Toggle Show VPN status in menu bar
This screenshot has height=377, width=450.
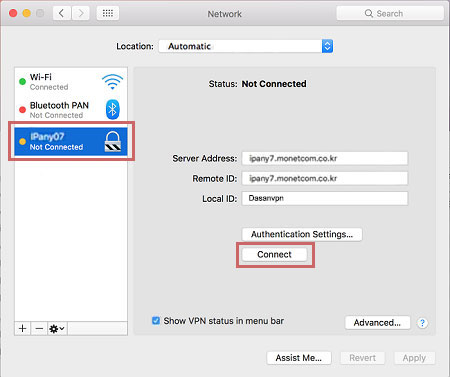156,321
